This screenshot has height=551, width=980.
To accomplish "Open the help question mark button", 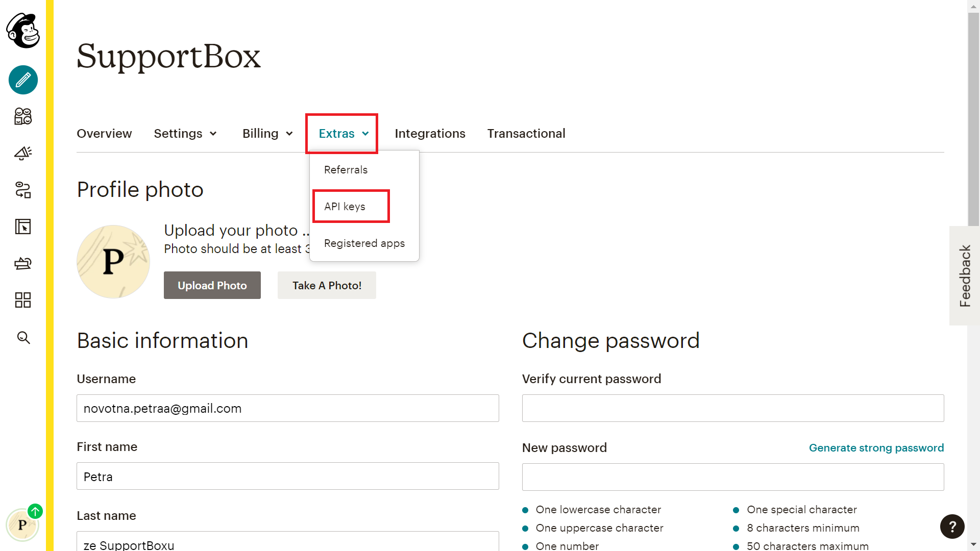I will pos(952,527).
